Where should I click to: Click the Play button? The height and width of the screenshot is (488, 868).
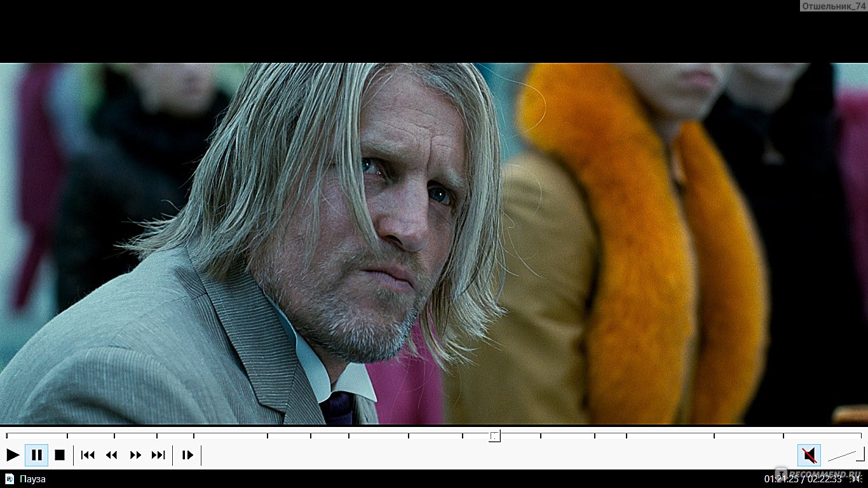click(13, 455)
